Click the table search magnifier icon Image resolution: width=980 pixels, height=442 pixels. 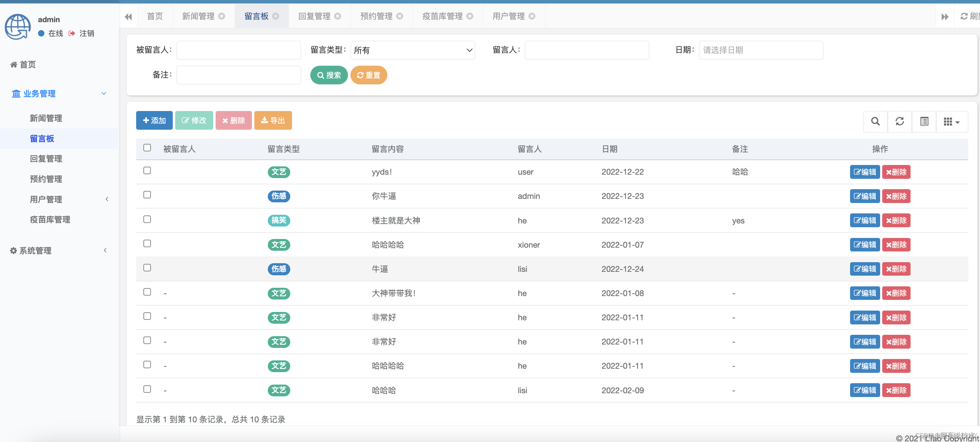coord(875,121)
